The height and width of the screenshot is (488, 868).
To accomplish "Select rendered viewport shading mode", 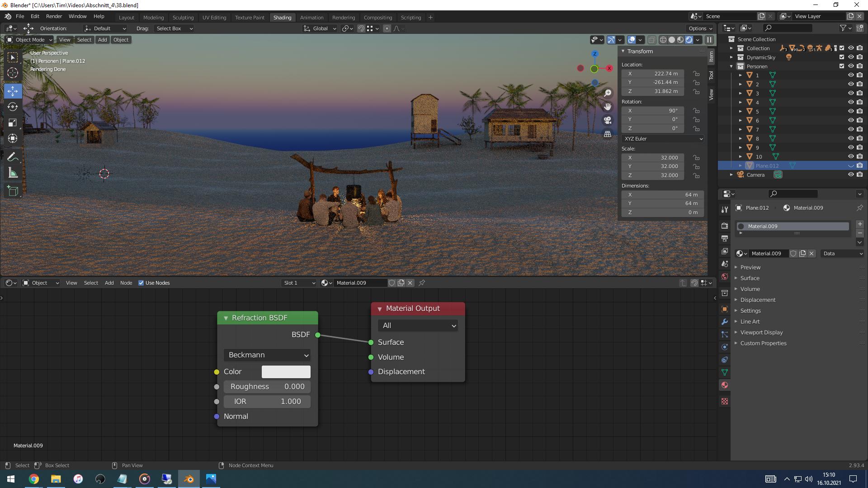I will (689, 40).
